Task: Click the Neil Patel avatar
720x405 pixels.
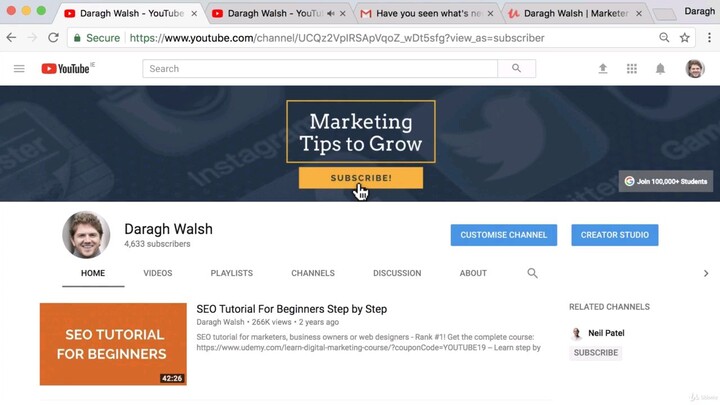Action: pos(577,333)
